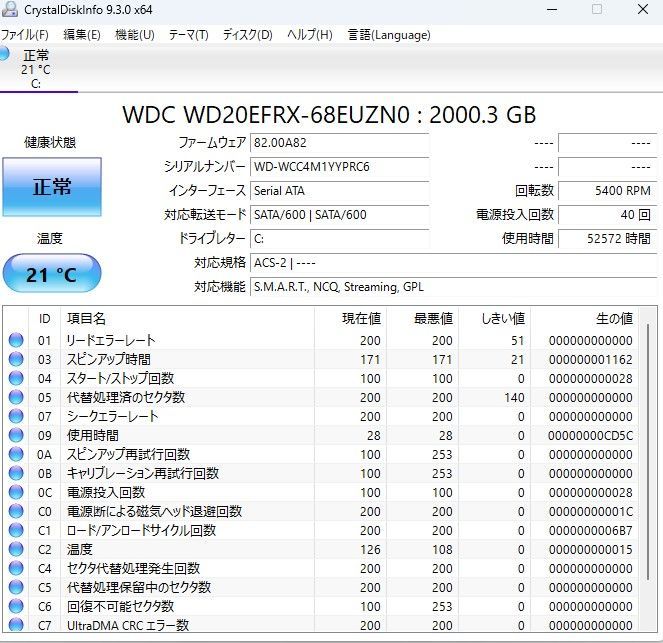This screenshot has height=643, width=663.
Task: Click status circle for Reallocated Sectors row 05
Action: coord(16,397)
